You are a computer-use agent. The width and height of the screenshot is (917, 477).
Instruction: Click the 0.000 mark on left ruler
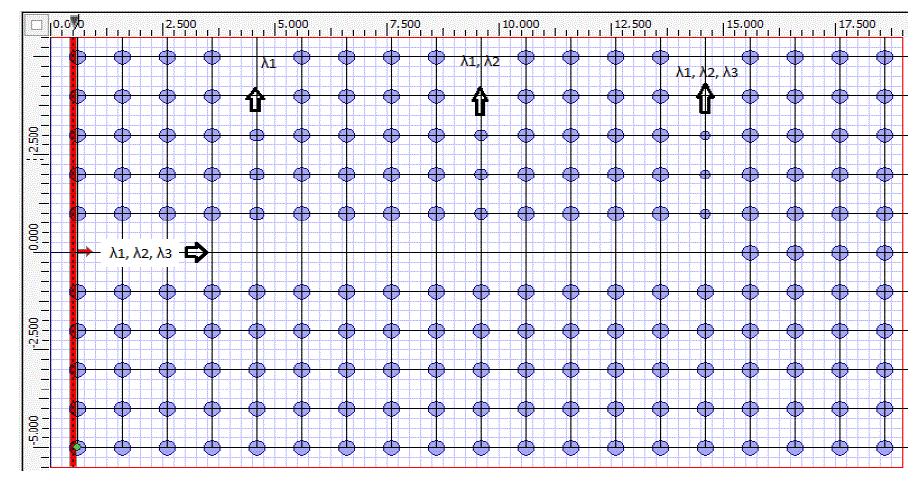pos(35,238)
